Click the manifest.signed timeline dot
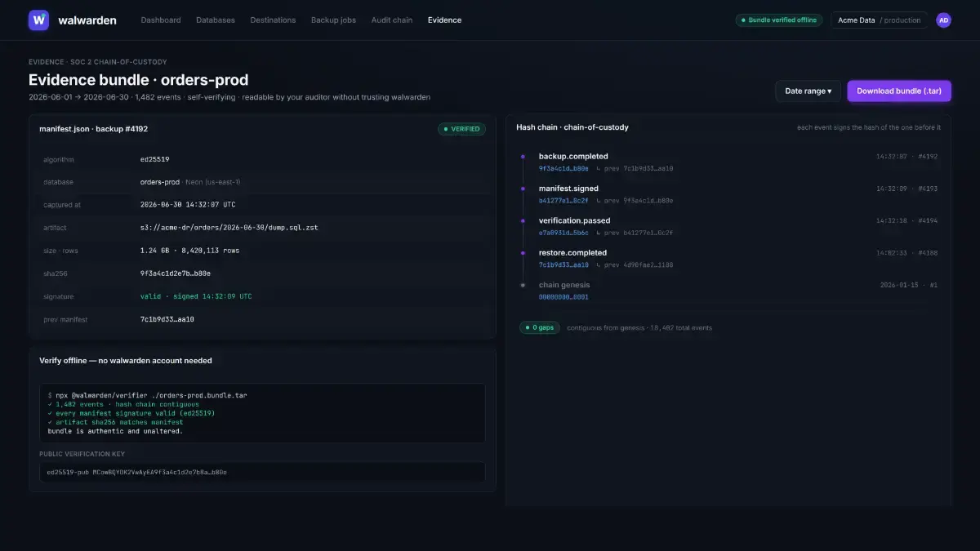 pos(522,189)
